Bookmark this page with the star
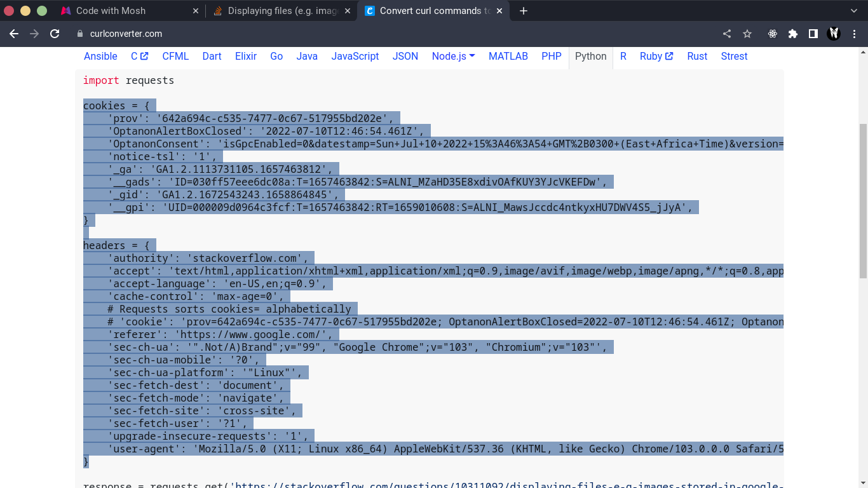This screenshot has width=868, height=488. tap(747, 34)
